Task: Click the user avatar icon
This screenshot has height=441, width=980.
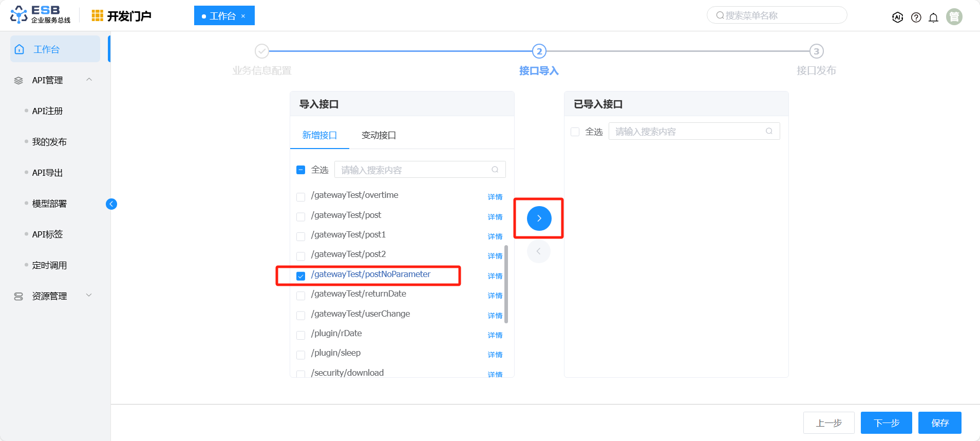Action: (x=954, y=17)
